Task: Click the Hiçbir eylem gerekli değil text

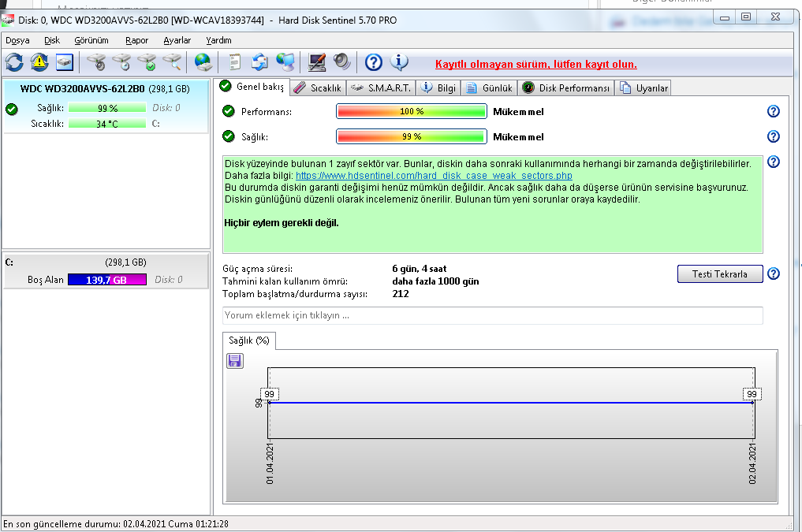Action: pyautogui.click(x=282, y=223)
